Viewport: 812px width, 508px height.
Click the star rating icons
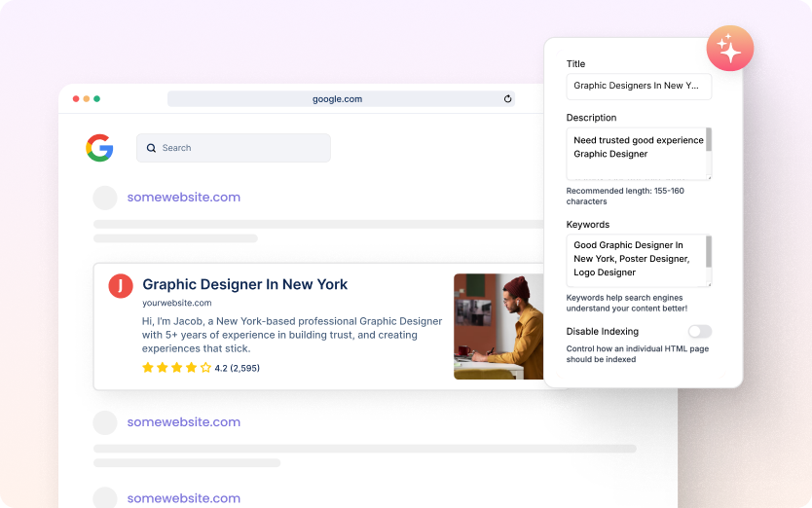pos(176,368)
